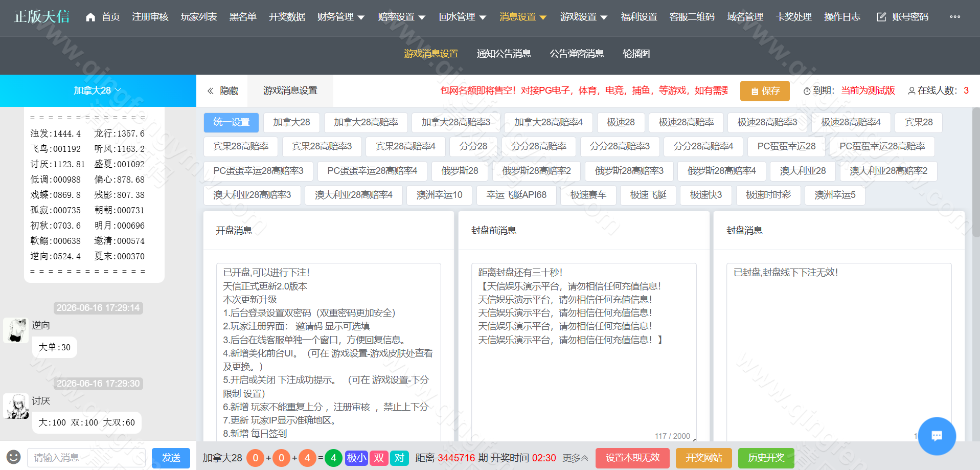980x470 pixels.
Task: Open 玩家列表 in the top menu
Action: (199, 17)
